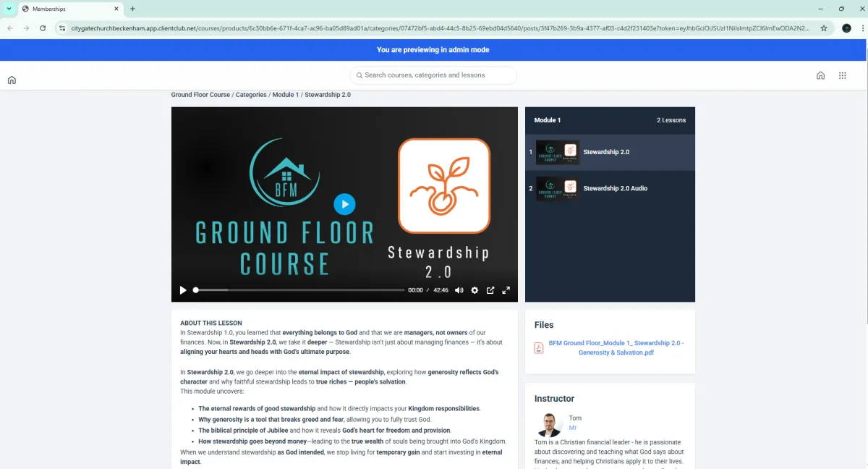868x469 pixels.
Task: Open video in picture-in-picture popout icon
Action: pos(490,290)
